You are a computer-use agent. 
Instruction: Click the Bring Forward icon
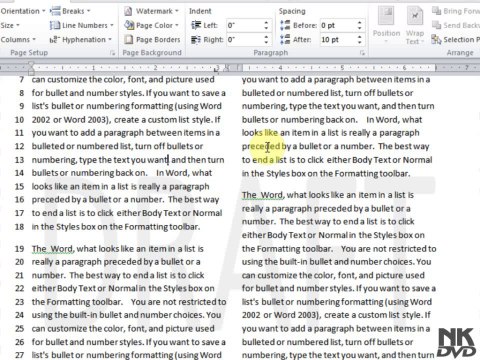coord(436,11)
